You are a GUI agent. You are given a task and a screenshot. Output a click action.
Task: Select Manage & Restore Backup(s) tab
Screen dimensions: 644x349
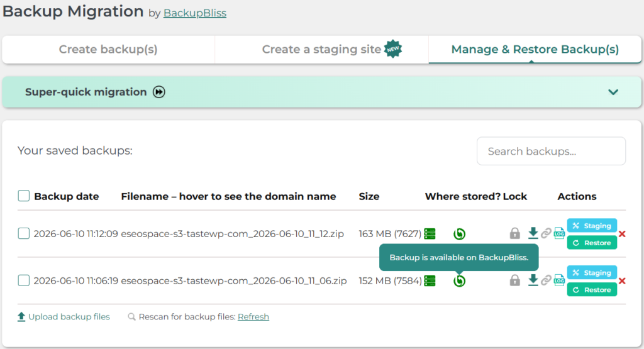[x=535, y=49]
